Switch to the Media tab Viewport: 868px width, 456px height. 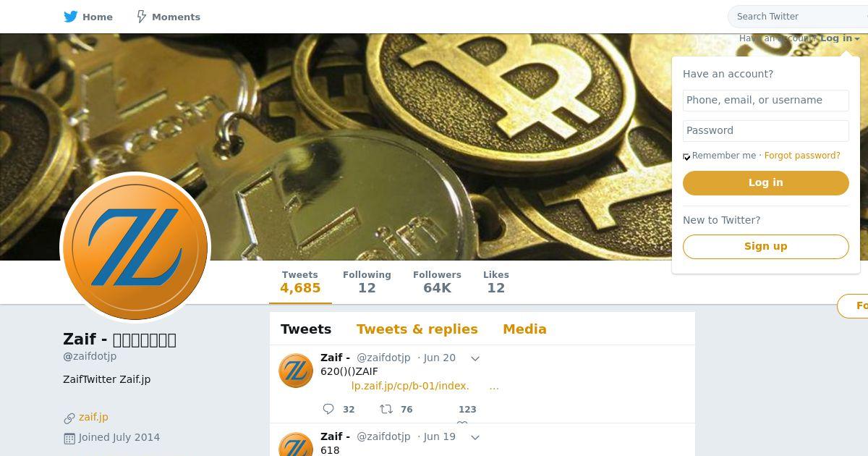(524, 329)
